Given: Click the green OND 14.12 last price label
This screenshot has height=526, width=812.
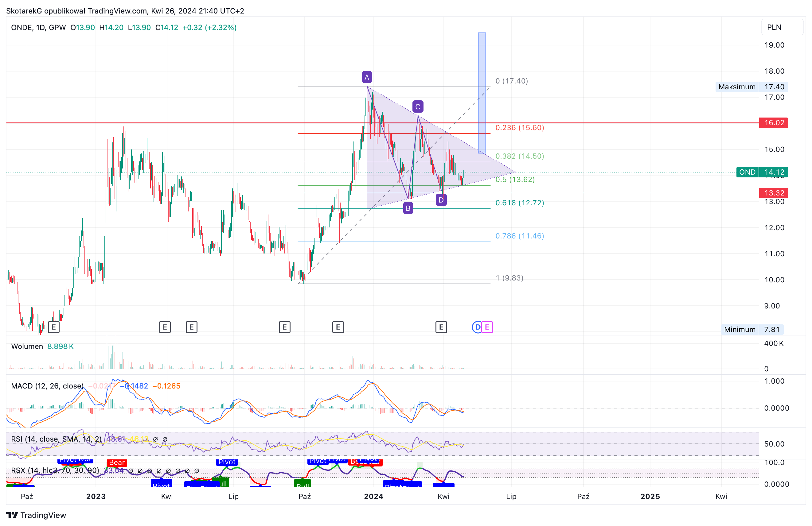Looking at the screenshot, I should click(762, 172).
